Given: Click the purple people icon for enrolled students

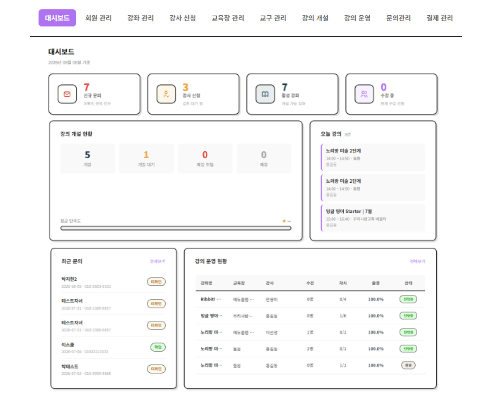Looking at the screenshot, I should tap(364, 94).
